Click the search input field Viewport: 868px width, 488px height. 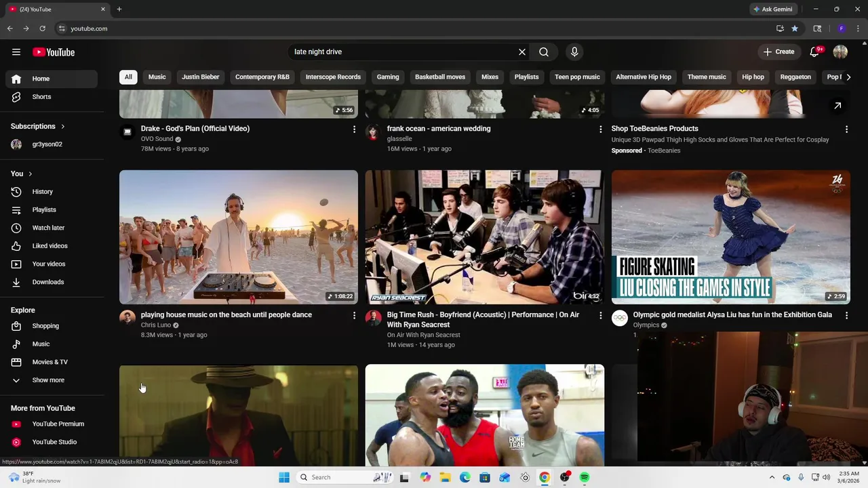403,52
